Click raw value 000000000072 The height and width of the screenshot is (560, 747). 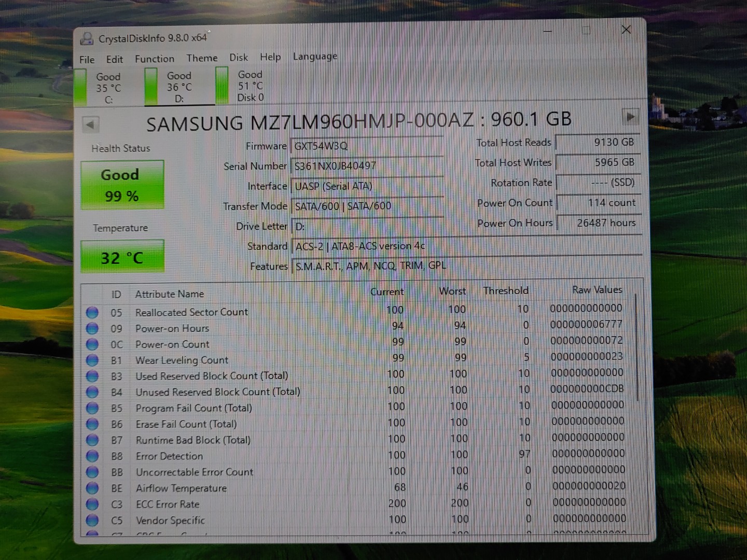587,340
